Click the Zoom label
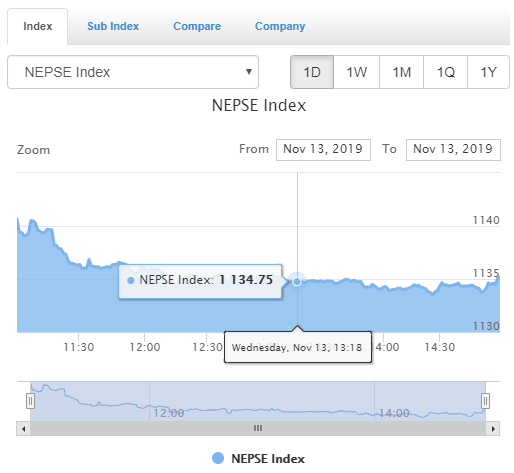This screenshot has width=514, height=473. [x=33, y=150]
